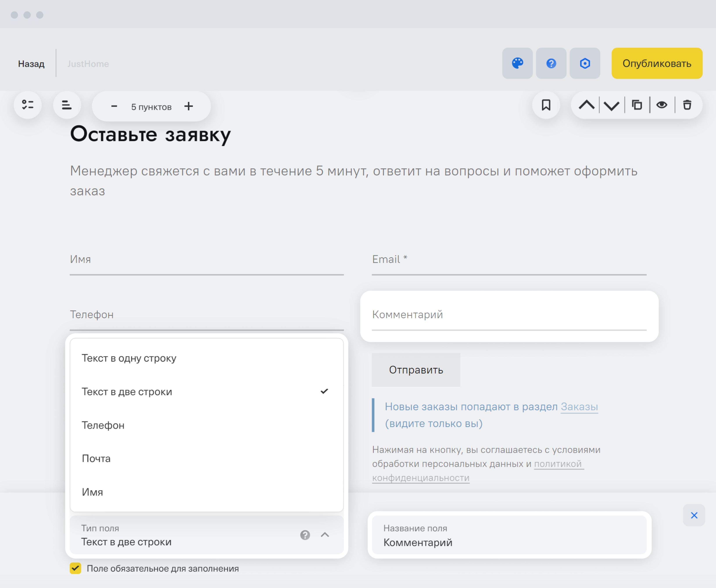Increase number of items with plus
Screen dimensions: 716x588
(189, 106)
